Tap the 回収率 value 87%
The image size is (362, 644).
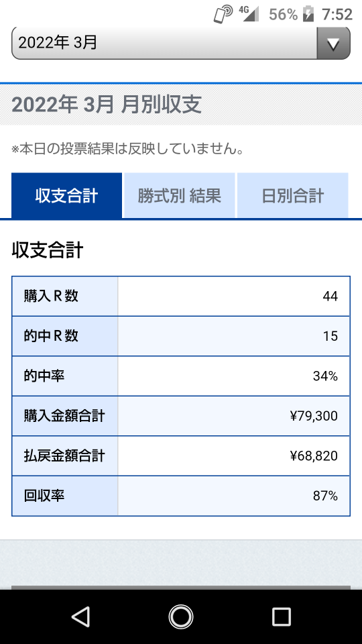pos(326,496)
